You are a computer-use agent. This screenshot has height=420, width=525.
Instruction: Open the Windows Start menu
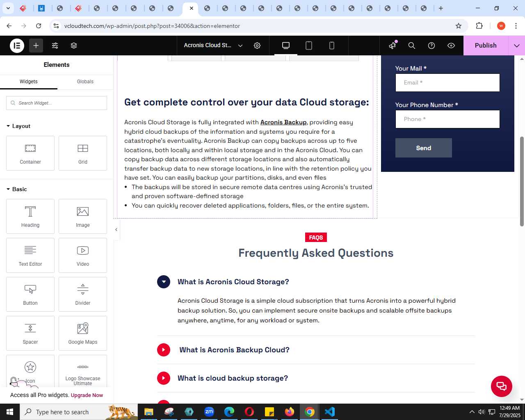pyautogui.click(x=10, y=412)
